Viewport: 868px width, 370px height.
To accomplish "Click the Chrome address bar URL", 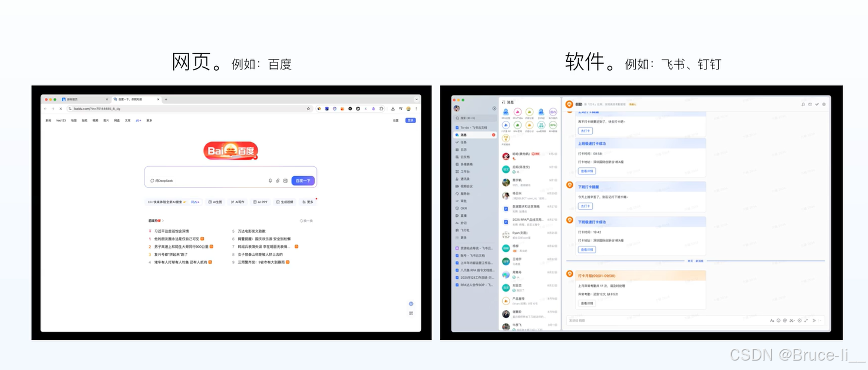I will 97,109.
